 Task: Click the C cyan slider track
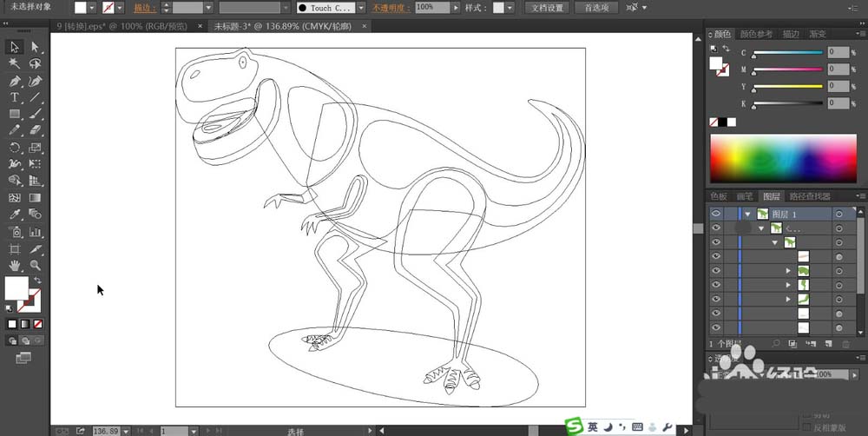coord(787,53)
